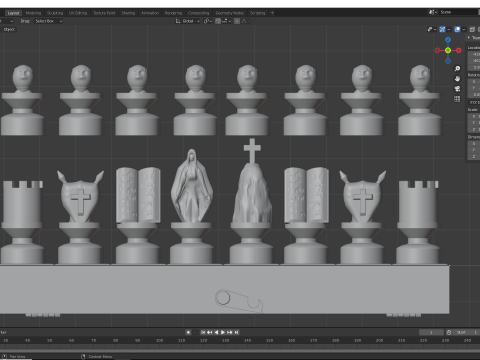The image size is (480, 360).
Task: Add a new workspace with plus button
Action: [272, 13]
